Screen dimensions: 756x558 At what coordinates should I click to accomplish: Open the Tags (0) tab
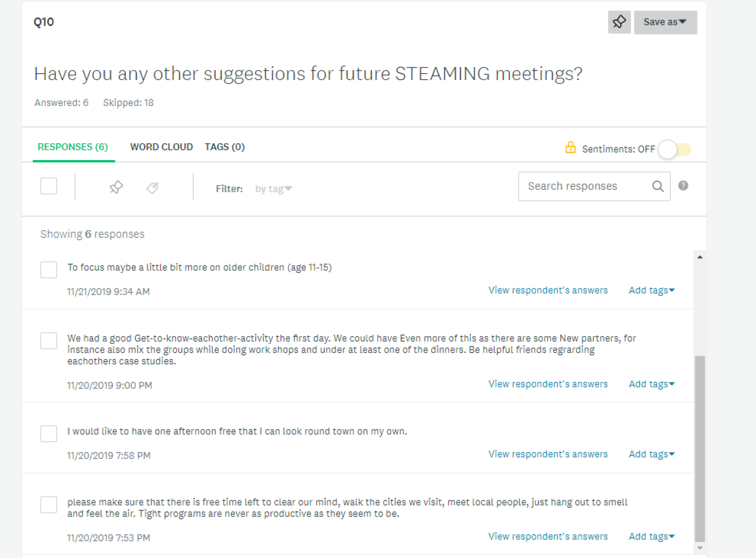pos(224,147)
